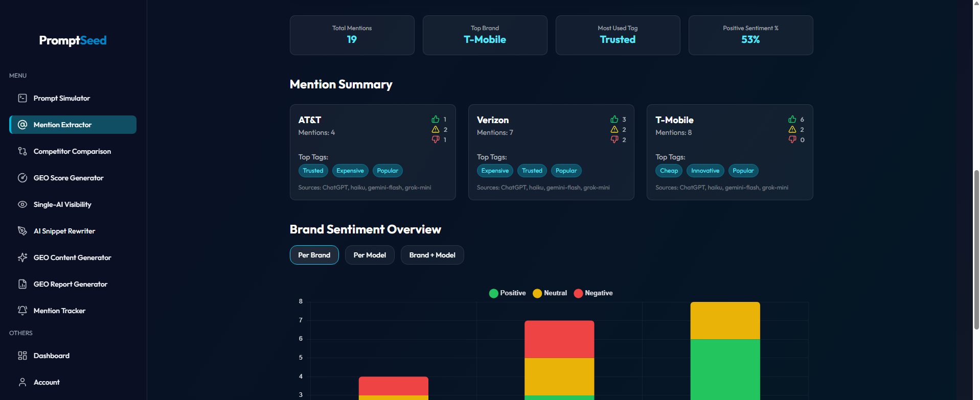The height and width of the screenshot is (400, 980).
Task: Click the AT&T thumbs-up positive icon
Action: [436, 119]
